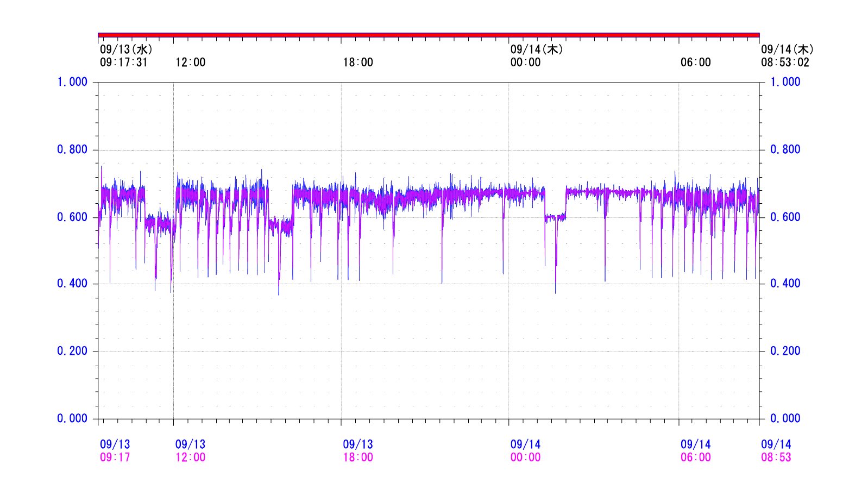Click the black 12:00 label above the chart
The image size is (868, 489).
tap(190, 62)
